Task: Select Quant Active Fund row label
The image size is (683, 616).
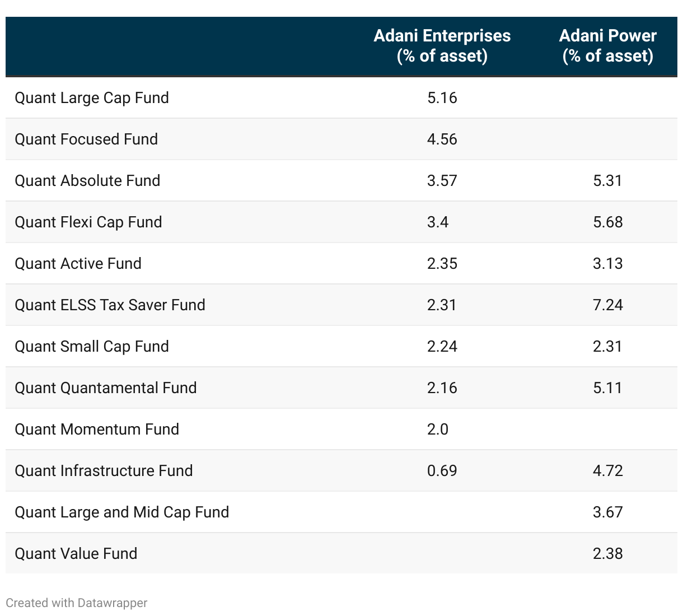Action: coord(78,264)
